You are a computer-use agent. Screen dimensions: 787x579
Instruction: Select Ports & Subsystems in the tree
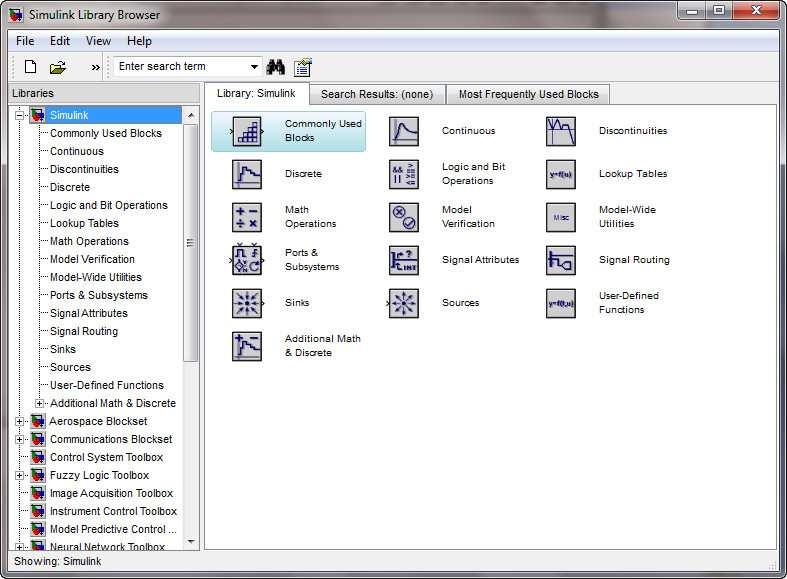coord(99,296)
